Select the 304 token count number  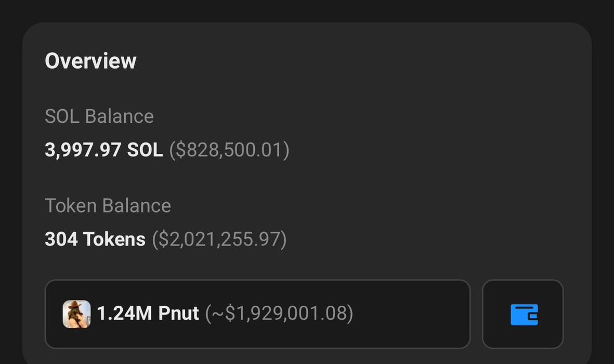61,240
